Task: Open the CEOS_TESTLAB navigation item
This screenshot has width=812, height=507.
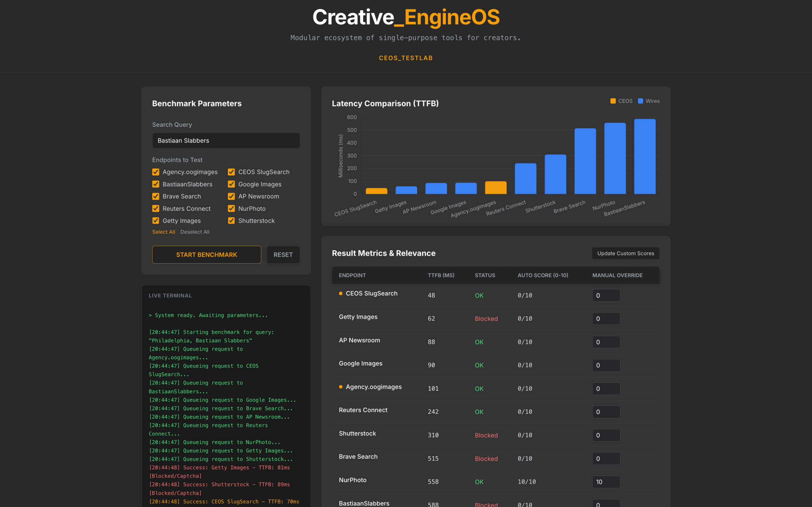Action: (x=406, y=58)
